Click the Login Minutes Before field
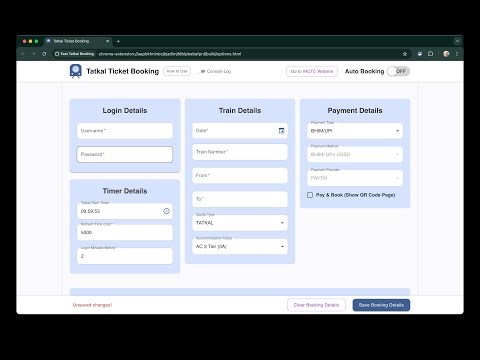Viewport: 480px width, 360px height. tap(125, 256)
